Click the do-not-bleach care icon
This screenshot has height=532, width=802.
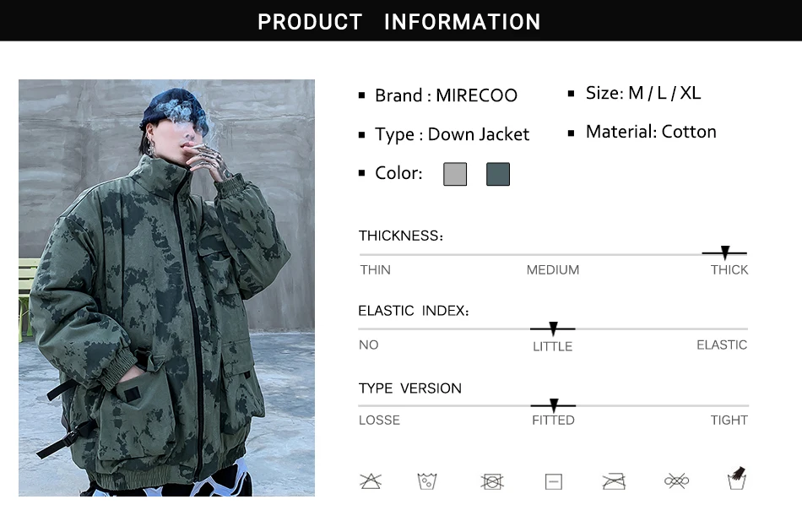(371, 481)
